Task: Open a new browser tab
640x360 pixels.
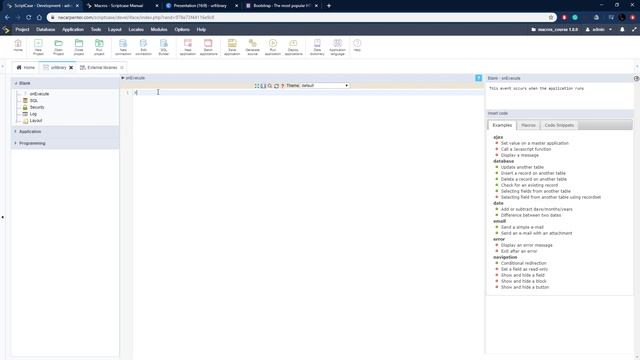Action: pyautogui.click(x=329, y=6)
